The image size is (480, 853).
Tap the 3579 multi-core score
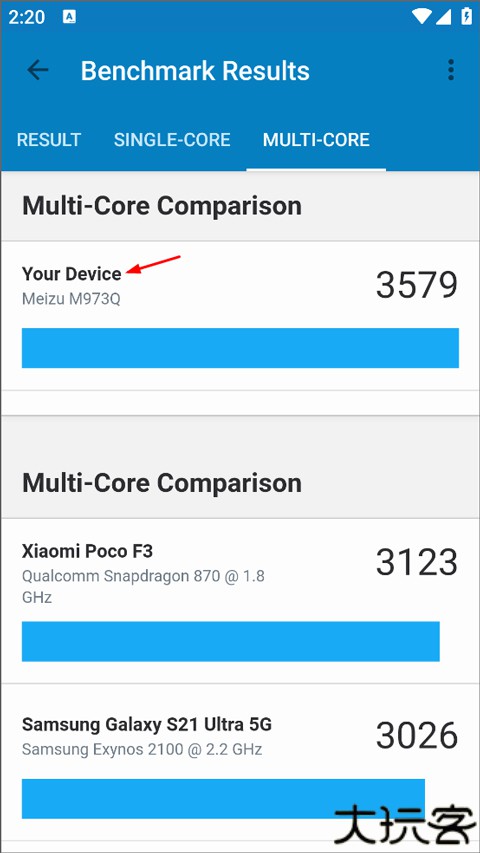[x=417, y=285]
